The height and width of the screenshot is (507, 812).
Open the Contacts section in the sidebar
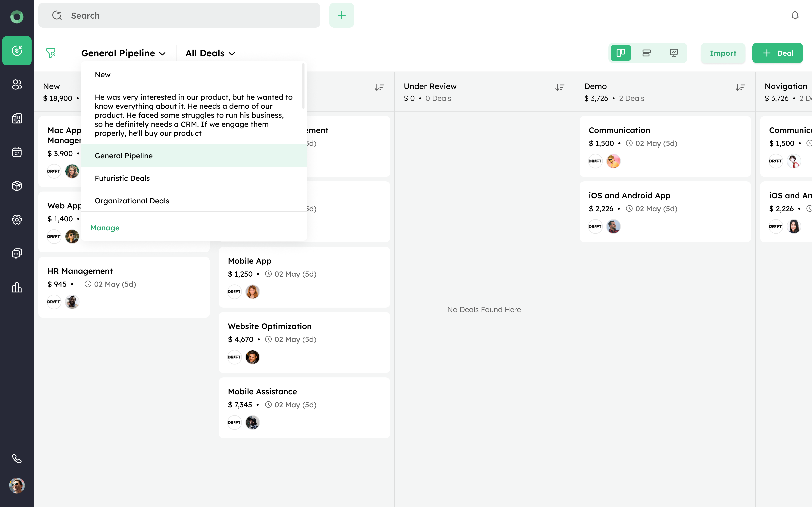17,84
